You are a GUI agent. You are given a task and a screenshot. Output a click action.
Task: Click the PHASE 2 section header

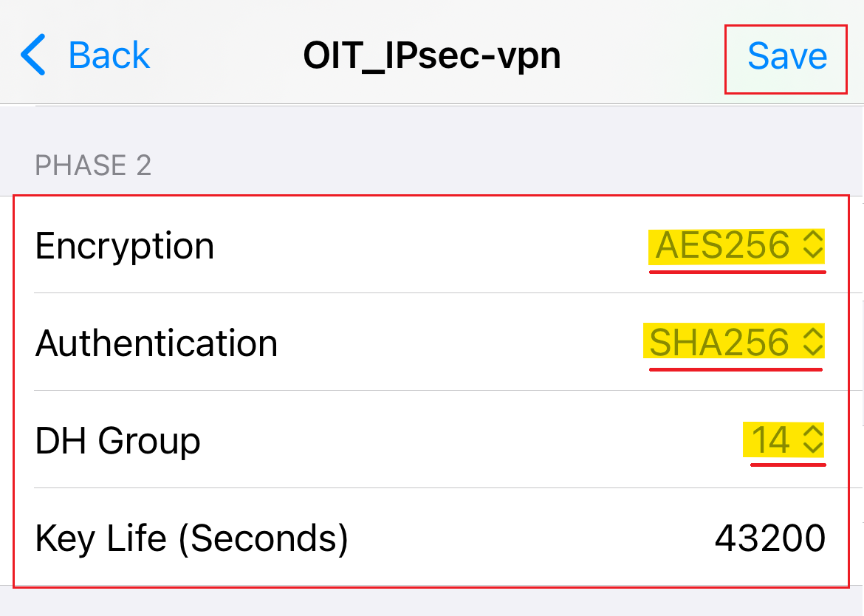pyautogui.click(x=93, y=165)
